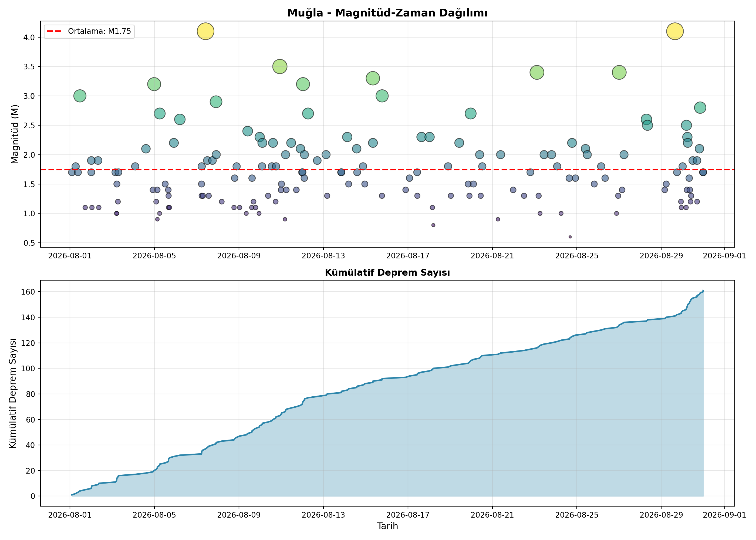Click the "160" tick on the cumulative chart
Image resolution: width=756 pixels, height=540 pixels.
(x=28, y=292)
